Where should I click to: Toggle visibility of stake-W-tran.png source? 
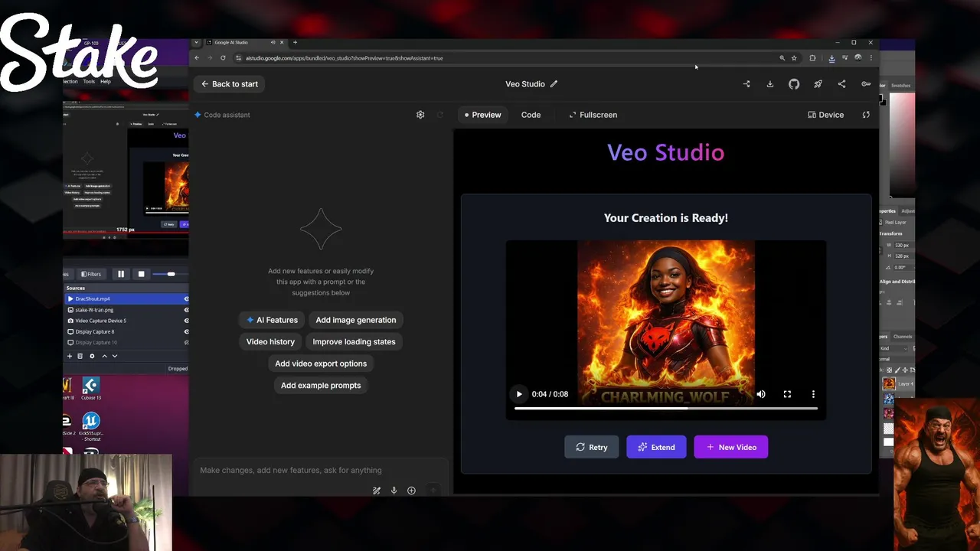point(186,310)
